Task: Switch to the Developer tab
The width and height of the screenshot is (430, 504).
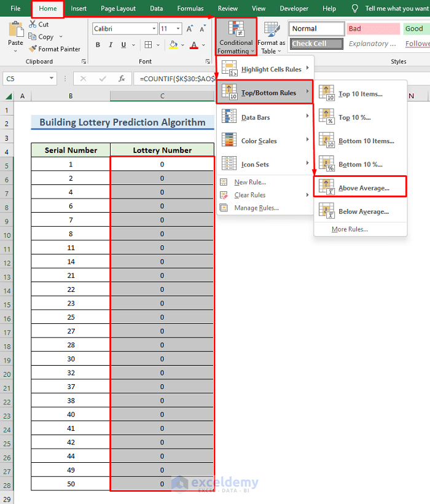Action: coord(294,9)
